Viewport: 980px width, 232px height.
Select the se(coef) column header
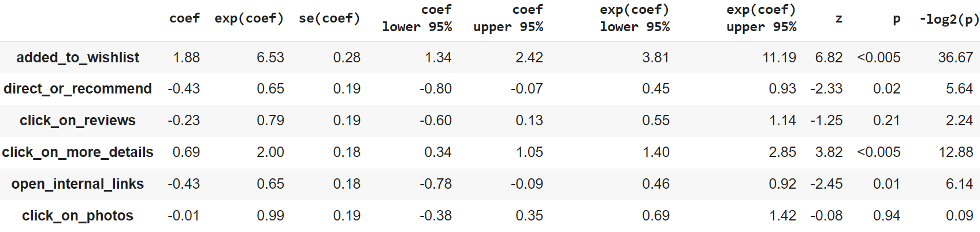329,18
